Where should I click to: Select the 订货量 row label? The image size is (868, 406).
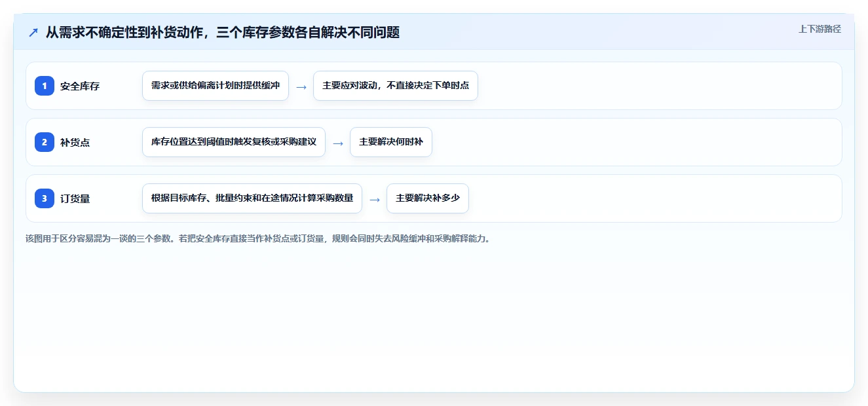75,198
